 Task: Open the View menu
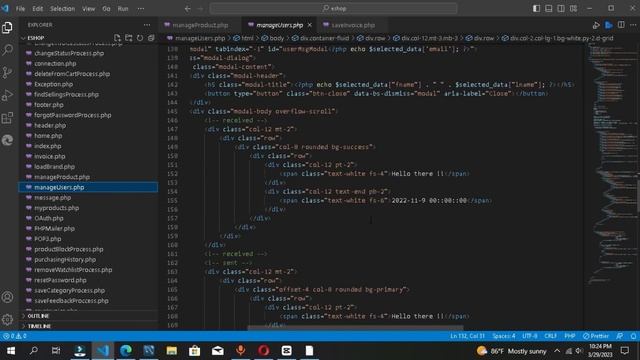point(89,9)
